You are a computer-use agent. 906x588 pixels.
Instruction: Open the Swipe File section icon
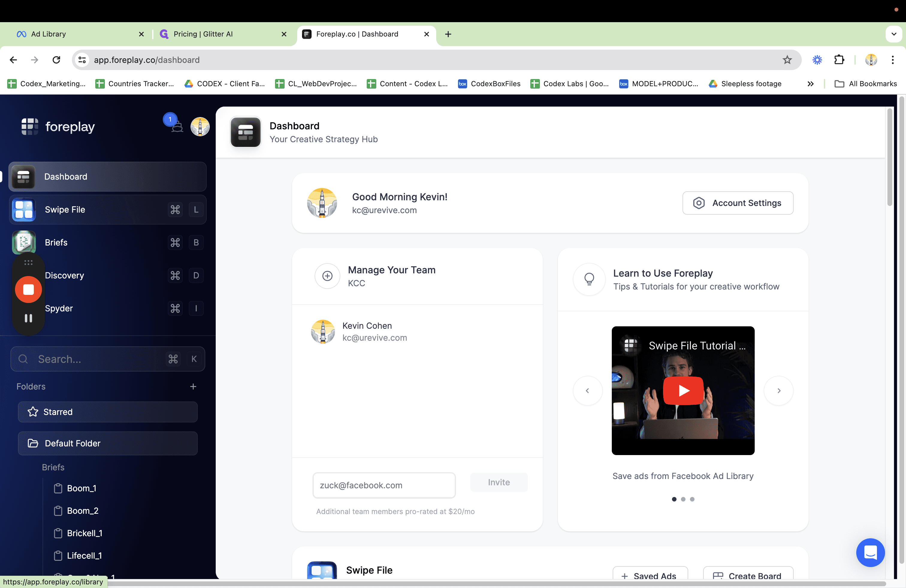pos(322,570)
